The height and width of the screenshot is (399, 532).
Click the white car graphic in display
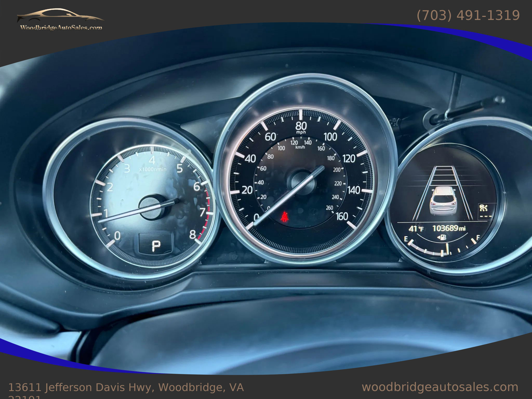(x=443, y=201)
